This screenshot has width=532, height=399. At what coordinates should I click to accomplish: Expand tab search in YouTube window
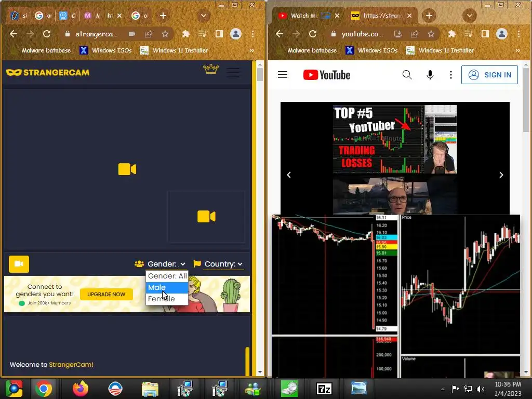tap(470, 16)
